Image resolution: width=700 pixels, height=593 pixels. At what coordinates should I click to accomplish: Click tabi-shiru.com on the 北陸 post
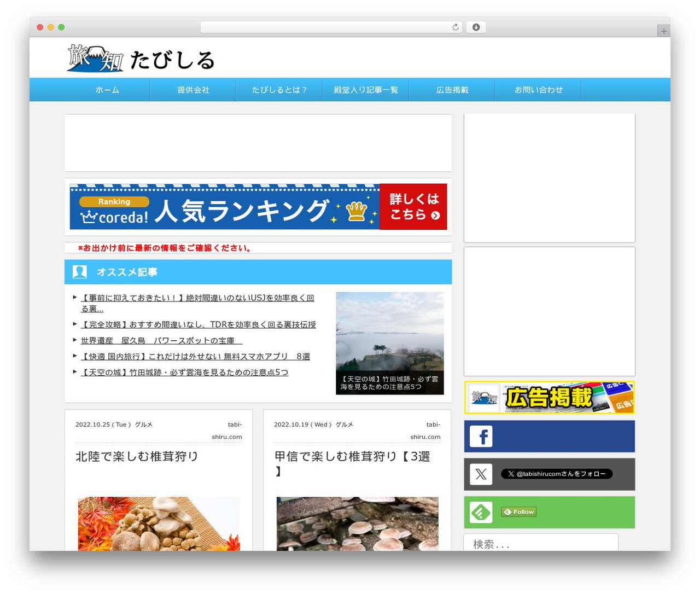[227, 431]
